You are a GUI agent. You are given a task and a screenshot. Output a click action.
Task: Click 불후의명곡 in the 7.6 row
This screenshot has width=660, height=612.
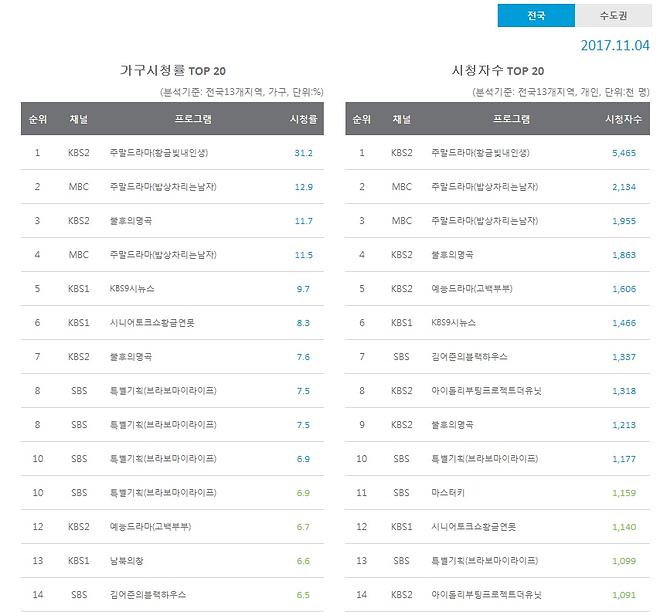coord(130,357)
